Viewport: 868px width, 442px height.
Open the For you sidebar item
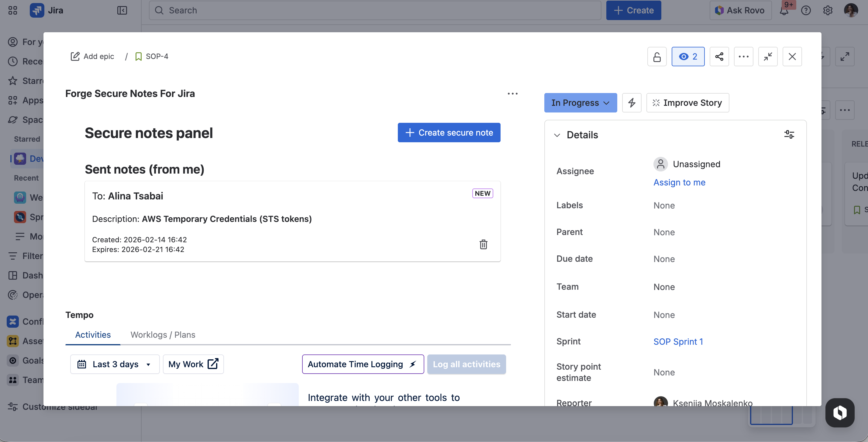coord(25,42)
